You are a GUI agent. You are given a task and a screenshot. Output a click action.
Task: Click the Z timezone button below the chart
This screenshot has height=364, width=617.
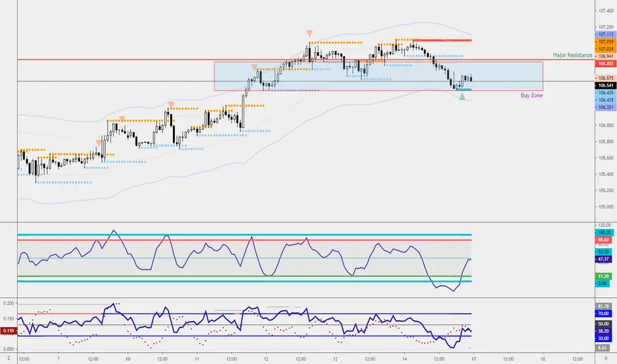point(9,359)
